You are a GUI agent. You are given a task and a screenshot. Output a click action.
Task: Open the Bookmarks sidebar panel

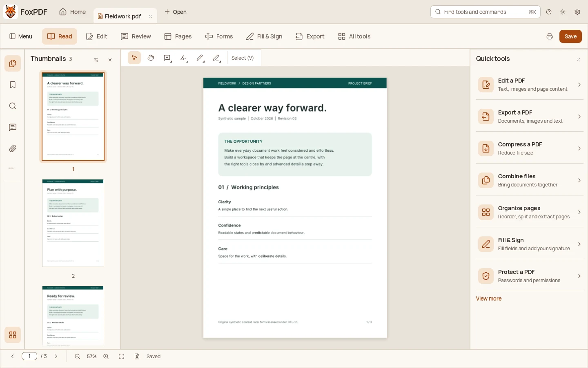pyautogui.click(x=13, y=85)
